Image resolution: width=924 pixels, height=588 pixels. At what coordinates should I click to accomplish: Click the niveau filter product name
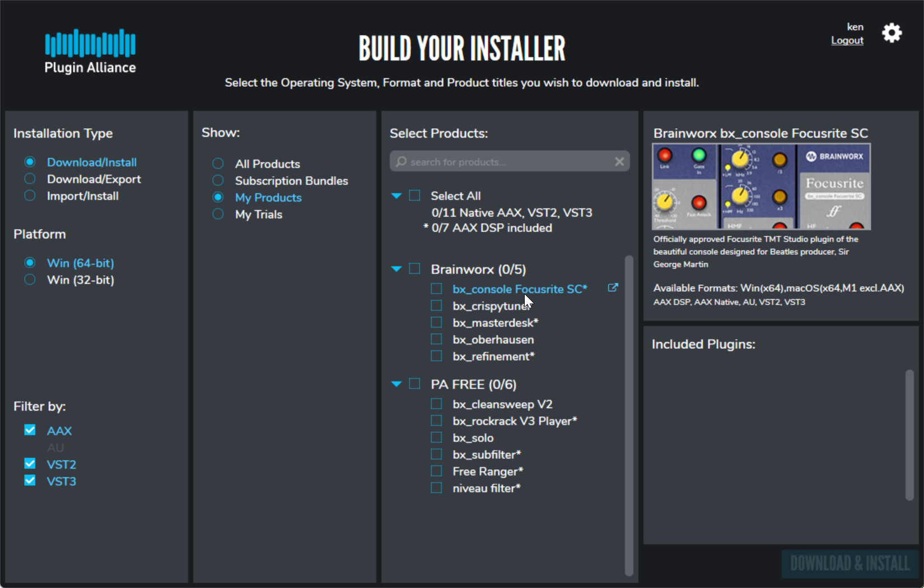487,488
